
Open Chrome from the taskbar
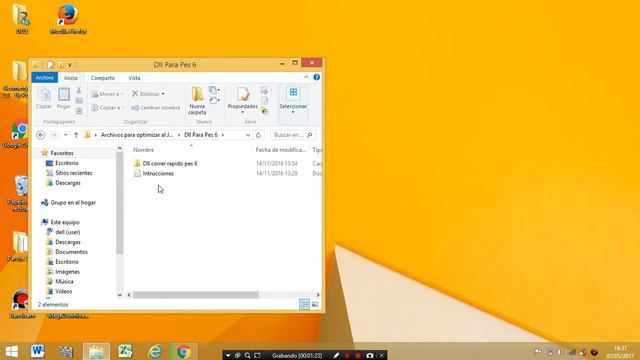click(184, 351)
